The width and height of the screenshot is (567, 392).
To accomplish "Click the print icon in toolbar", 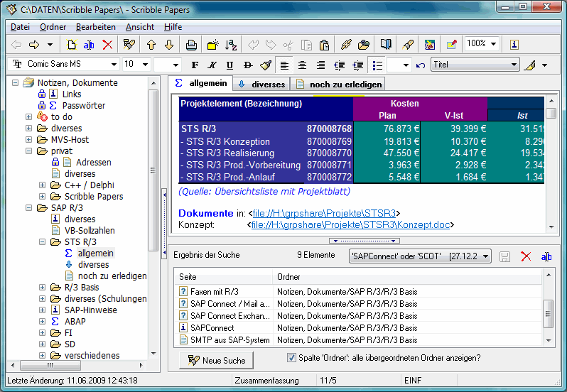I will click(x=191, y=45).
